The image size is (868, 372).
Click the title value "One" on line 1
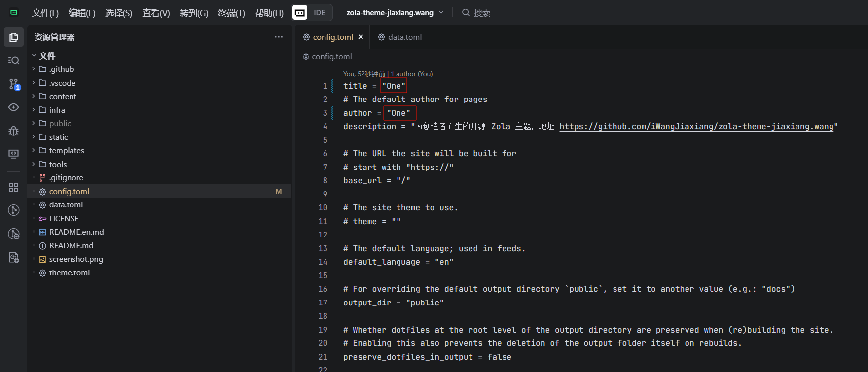click(x=394, y=86)
